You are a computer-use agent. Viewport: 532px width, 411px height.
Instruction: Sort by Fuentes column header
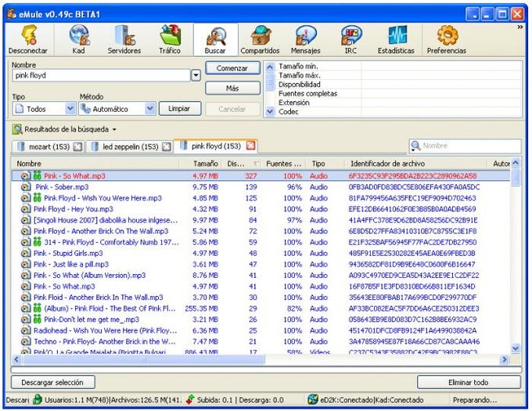click(x=284, y=164)
